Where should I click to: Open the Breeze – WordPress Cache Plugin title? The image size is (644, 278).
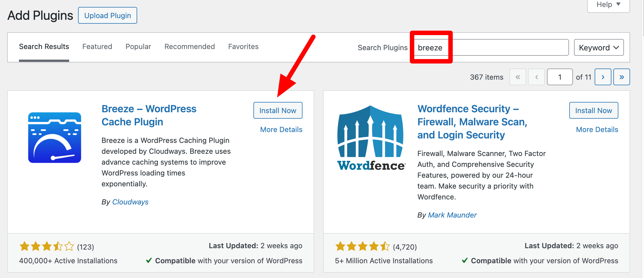(149, 115)
